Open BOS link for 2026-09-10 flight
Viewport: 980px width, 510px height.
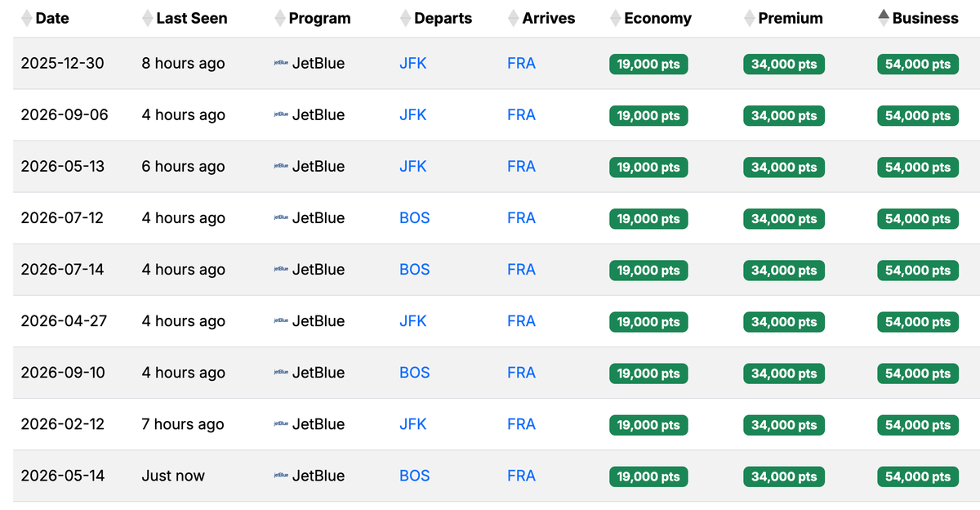[x=415, y=373]
